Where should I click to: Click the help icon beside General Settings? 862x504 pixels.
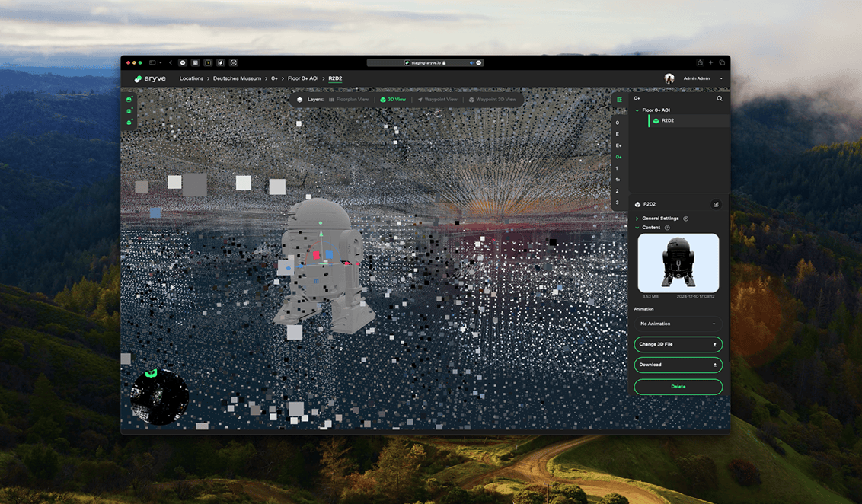(x=685, y=219)
